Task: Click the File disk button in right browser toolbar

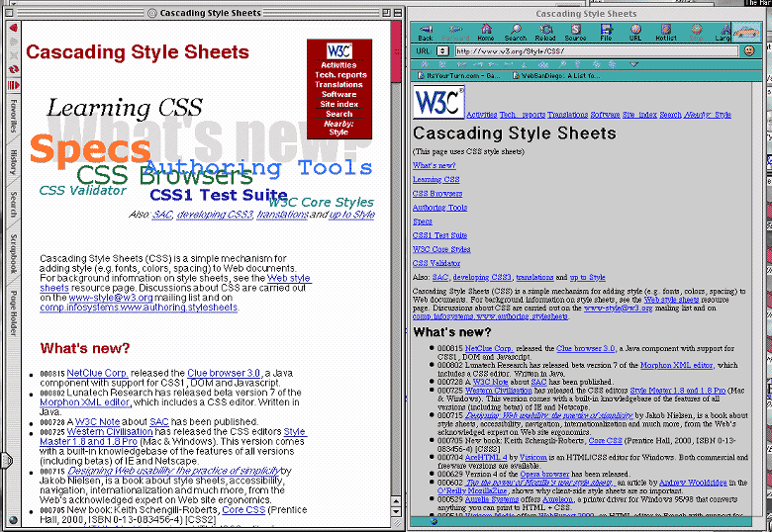Action: pos(606,33)
